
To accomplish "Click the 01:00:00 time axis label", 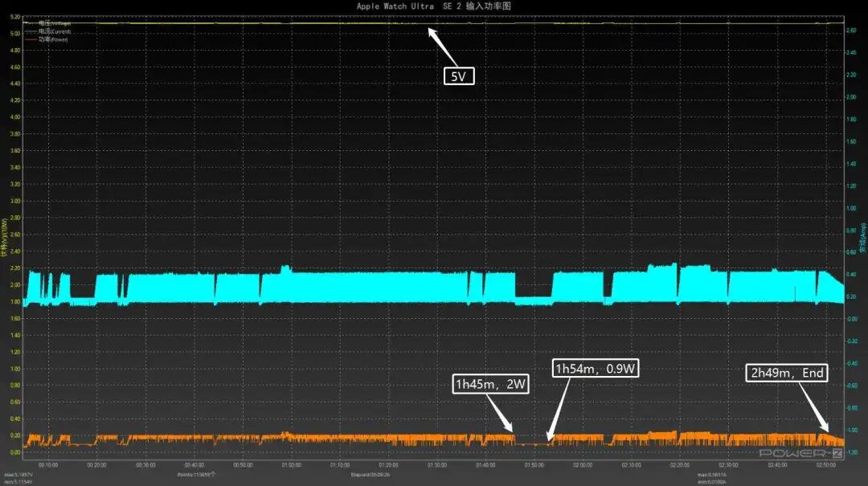I will coord(291,466).
